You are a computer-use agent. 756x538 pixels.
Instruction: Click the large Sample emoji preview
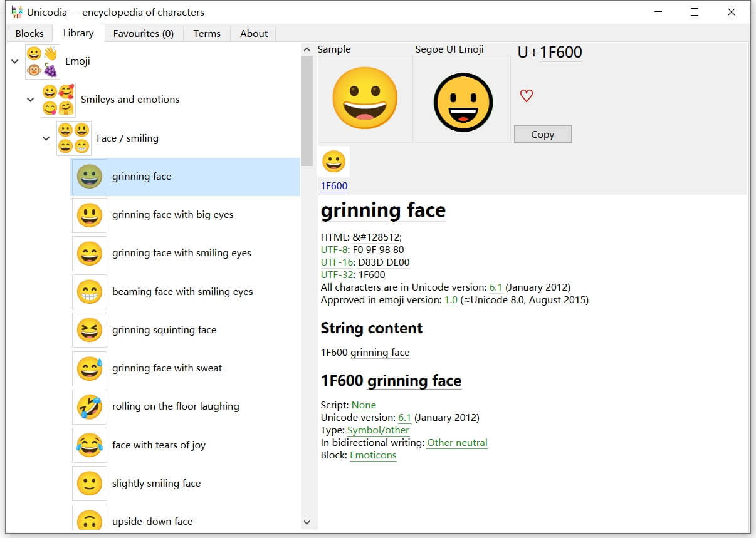click(x=365, y=100)
